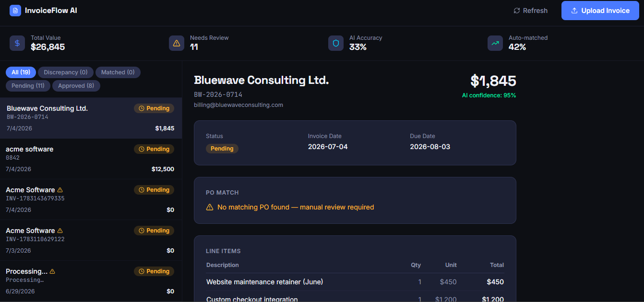Click warning triangle next to INV-1783110629122 Acme Software
The height and width of the screenshot is (302, 644).
[x=60, y=231]
